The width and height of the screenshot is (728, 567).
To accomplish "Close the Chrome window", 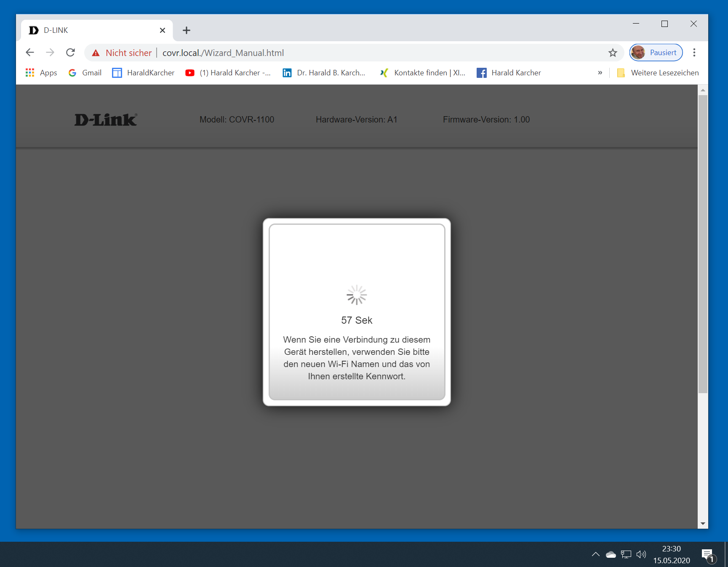I will (x=693, y=24).
